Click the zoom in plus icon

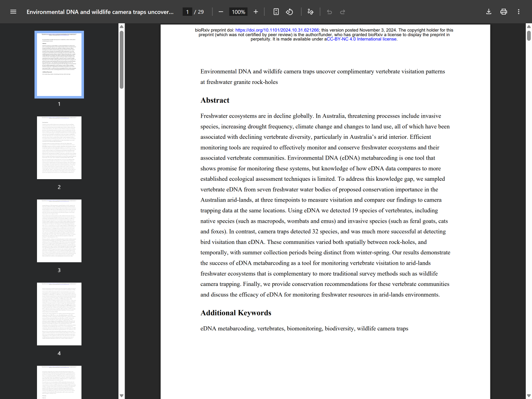pyautogui.click(x=256, y=12)
